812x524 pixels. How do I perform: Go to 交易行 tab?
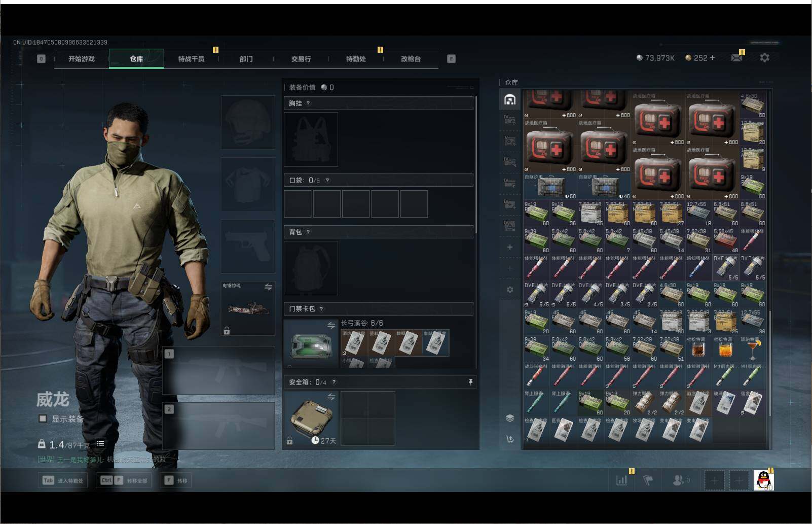point(301,59)
